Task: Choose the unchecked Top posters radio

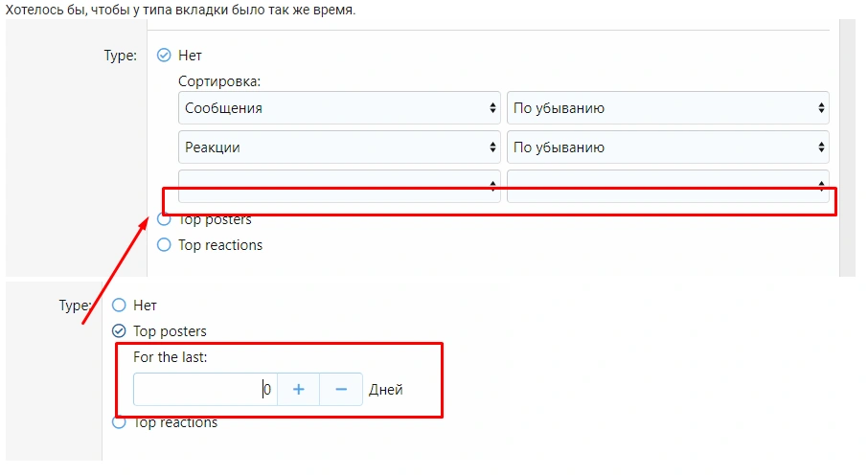Action: pyautogui.click(x=164, y=220)
